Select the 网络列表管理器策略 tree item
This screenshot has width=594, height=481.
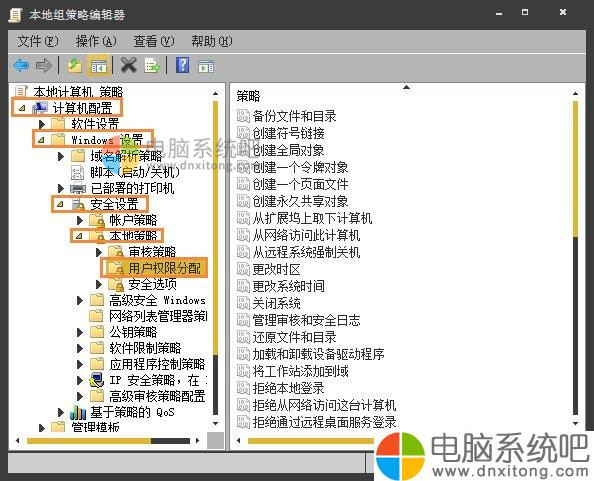[x=158, y=316]
